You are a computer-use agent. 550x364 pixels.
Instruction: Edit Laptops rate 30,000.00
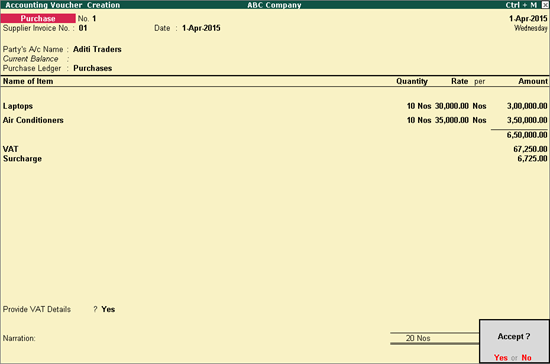(x=451, y=106)
